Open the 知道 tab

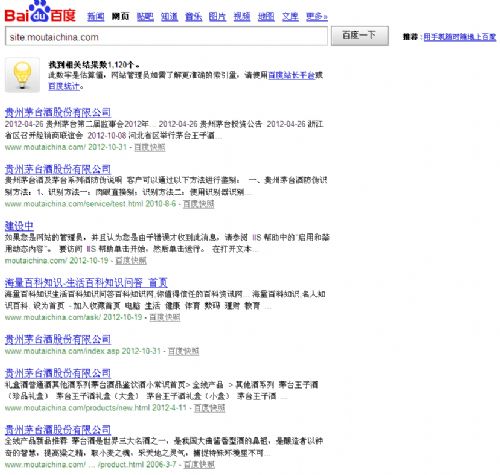170,16
